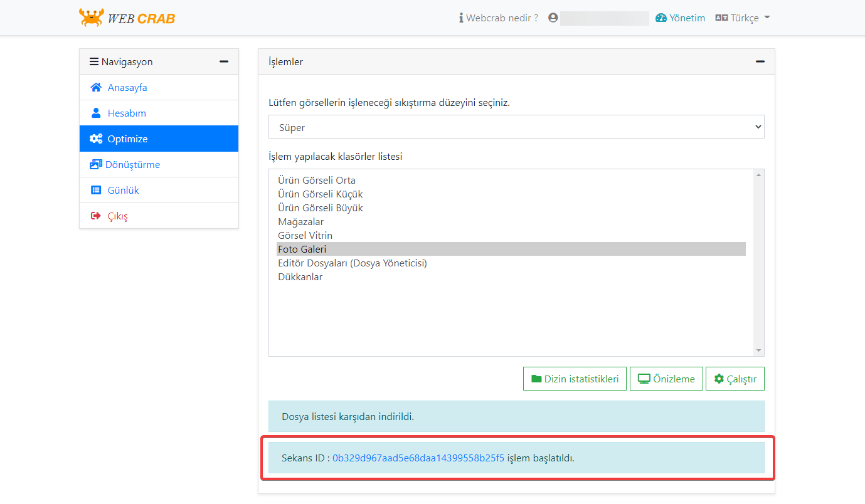Image resolution: width=865 pixels, height=504 pixels.
Task: Select Ürün Görseli Büyük folder
Action: (x=511, y=208)
